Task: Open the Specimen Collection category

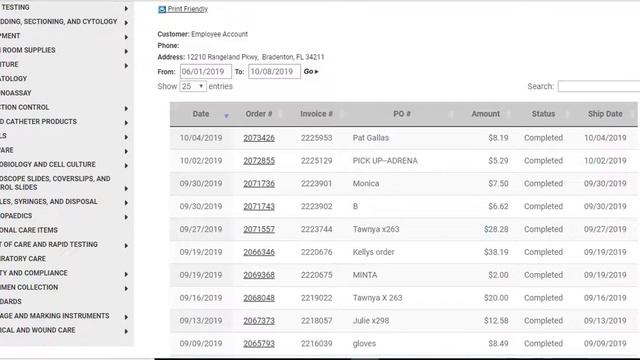Action: (x=29, y=287)
